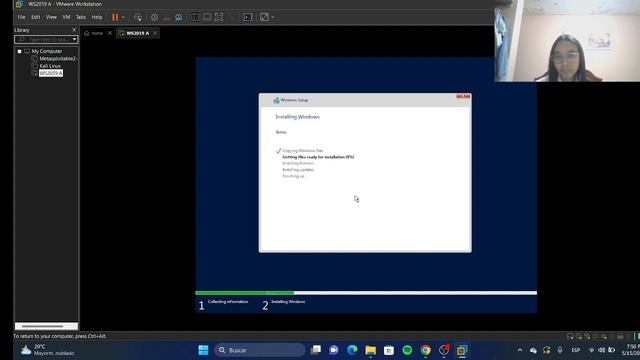This screenshot has height=360, width=640.
Task: Close the WS2019 A tab
Action: [x=155, y=33]
